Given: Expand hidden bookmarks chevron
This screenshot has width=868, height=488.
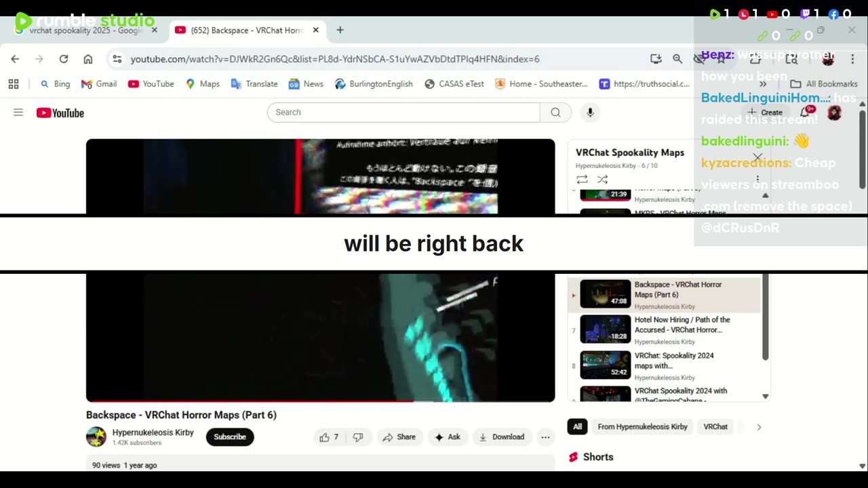Looking at the screenshot, I should pos(763,84).
